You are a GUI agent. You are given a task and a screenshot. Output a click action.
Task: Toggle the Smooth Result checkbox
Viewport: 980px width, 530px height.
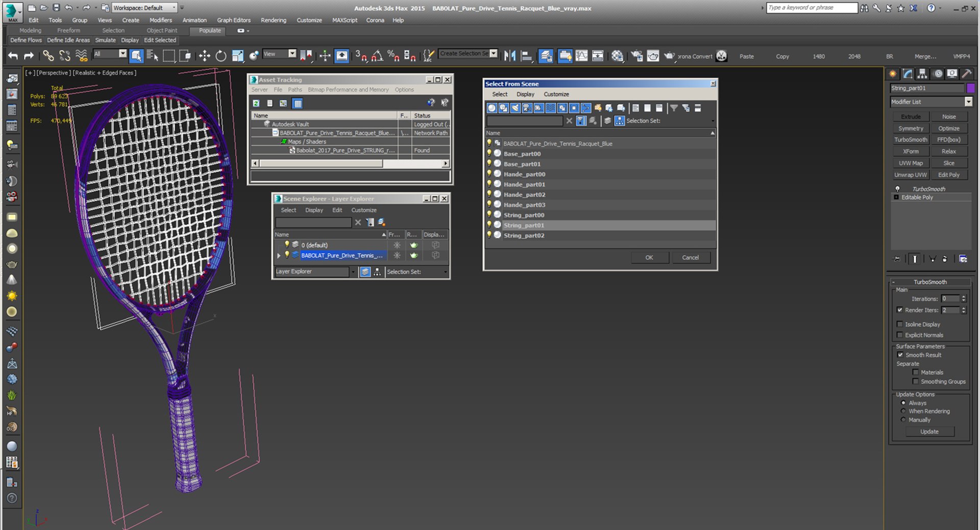click(900, 355)
